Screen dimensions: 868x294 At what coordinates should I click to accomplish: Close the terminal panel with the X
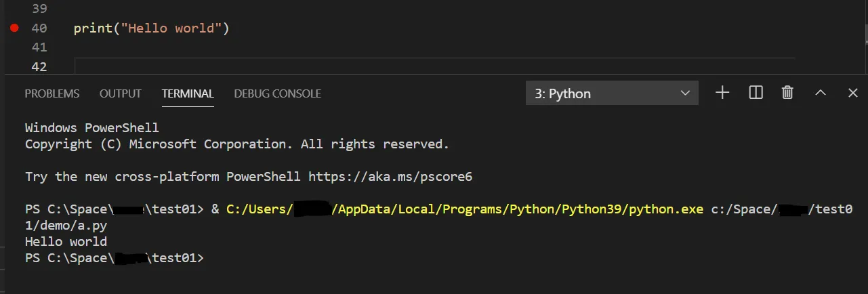[853, 93]
